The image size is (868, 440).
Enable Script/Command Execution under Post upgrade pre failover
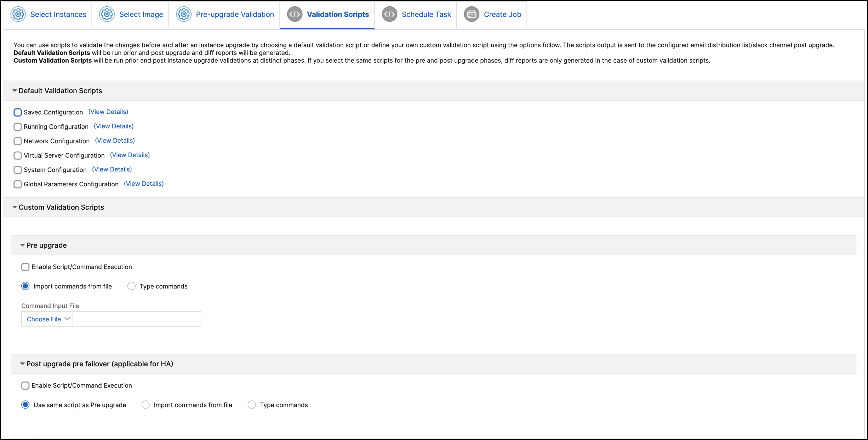[x=25, y=385]
